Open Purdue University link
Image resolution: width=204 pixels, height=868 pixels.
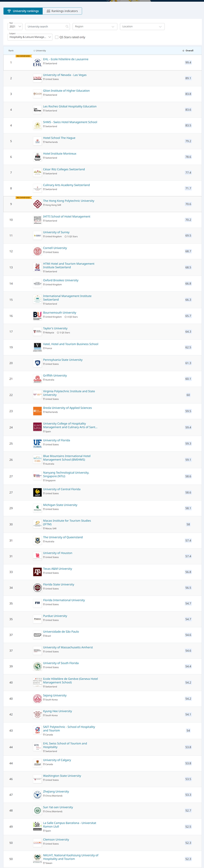(55, 616)
